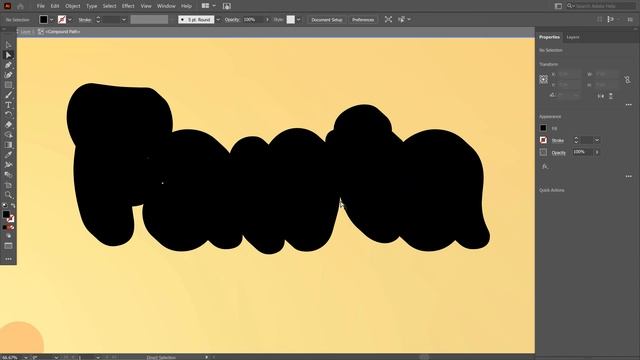Select the Curvature tool
Viewport: 640px width, 360px height.
(8, 75)
